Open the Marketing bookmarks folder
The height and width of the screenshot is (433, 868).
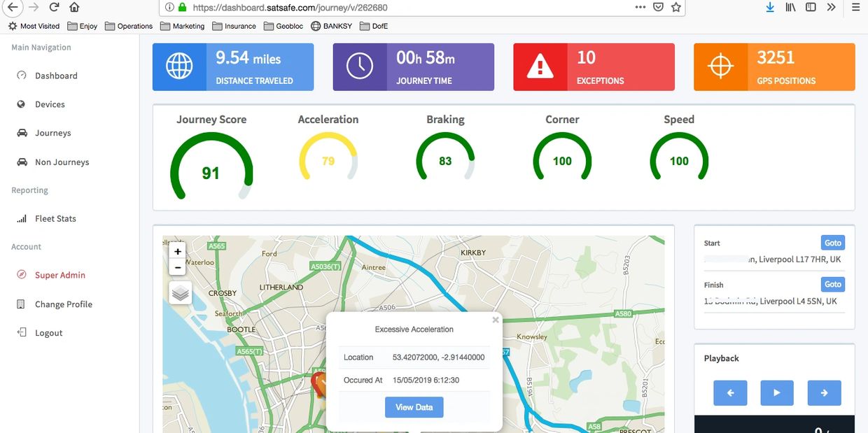[x=183, y=26]
